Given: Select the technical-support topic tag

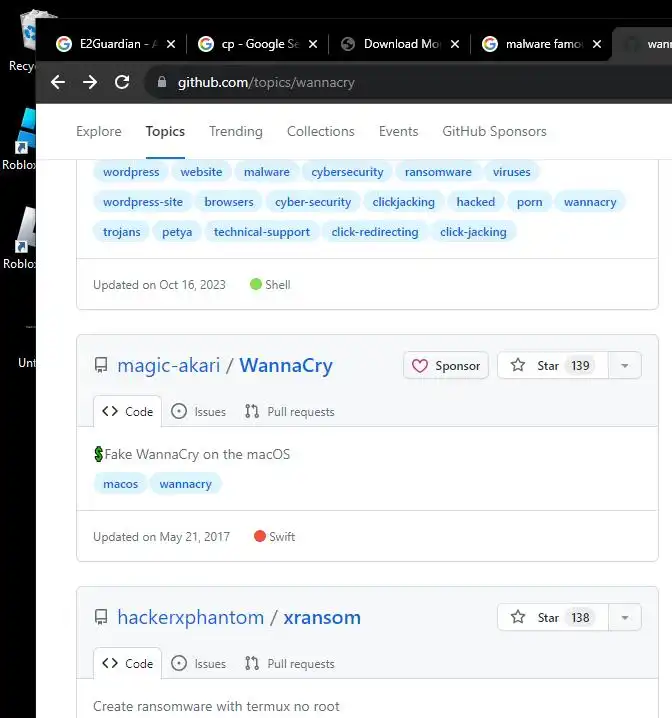Looking at the screenshot, I should click(261, 232).
